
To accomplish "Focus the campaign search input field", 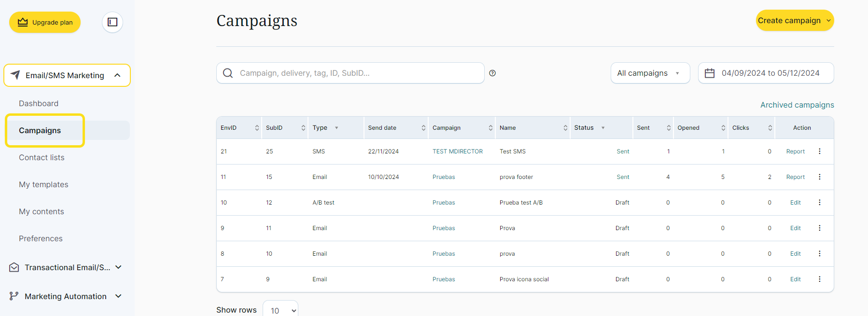I will [x=357, y=73].
